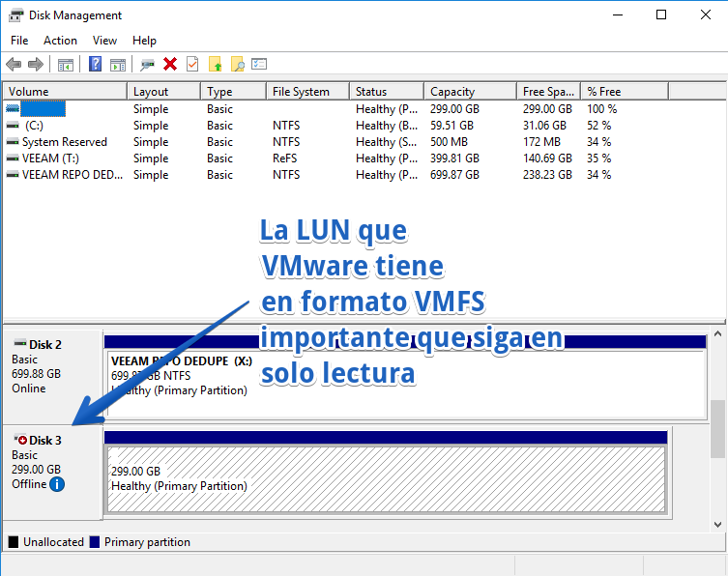Click the VEEAM (T:) volume icon
This screenshot has height=576, width=728.
tap(13, 158)
